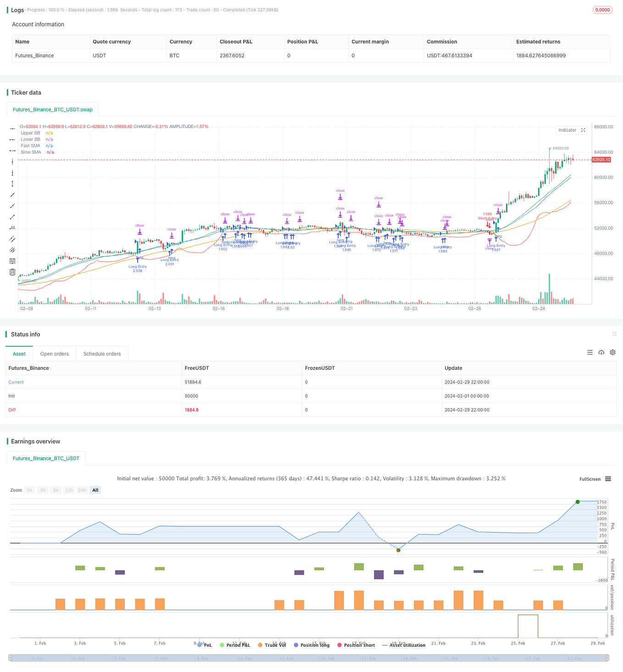Set chart zoom to 24h
The image size is (623, 672).
[82, 490]
